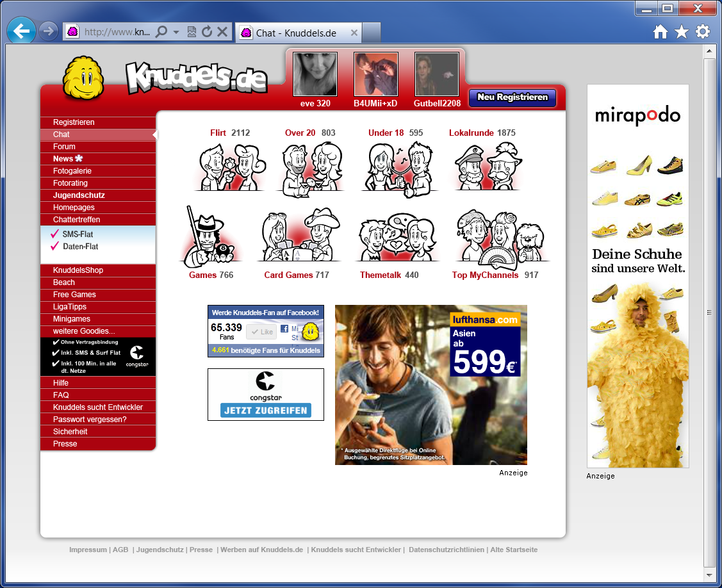The width and height of the screenshot is (722, 588).
Task: Open Gutbell2208 profile photo
Action: click(x=436, y=74)
